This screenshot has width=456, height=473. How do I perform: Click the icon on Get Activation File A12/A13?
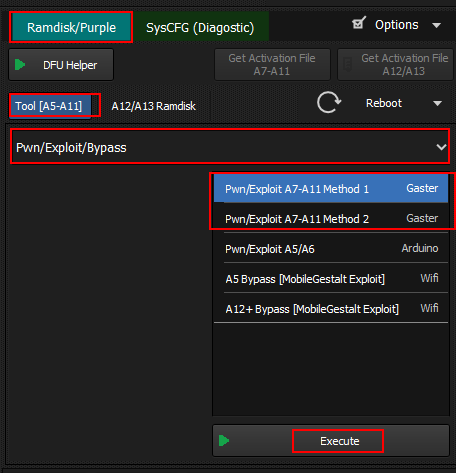(x=348, y=64)
